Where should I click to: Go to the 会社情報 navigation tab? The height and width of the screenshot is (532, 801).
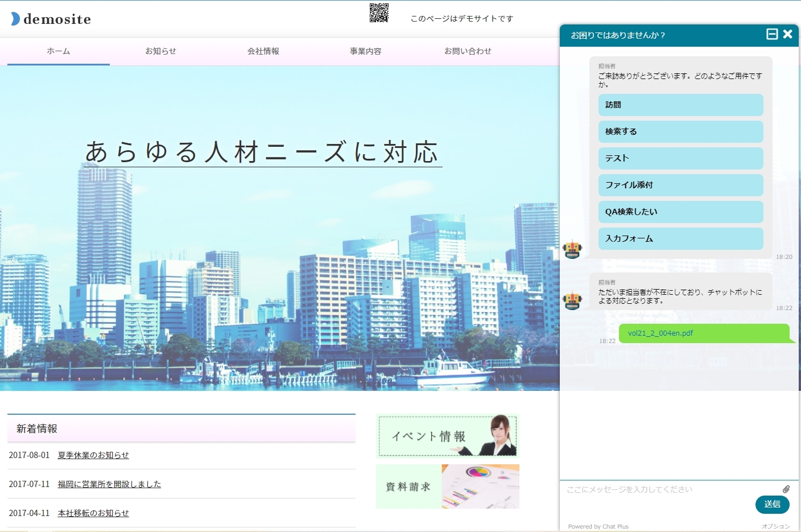[x=263, y=51]
